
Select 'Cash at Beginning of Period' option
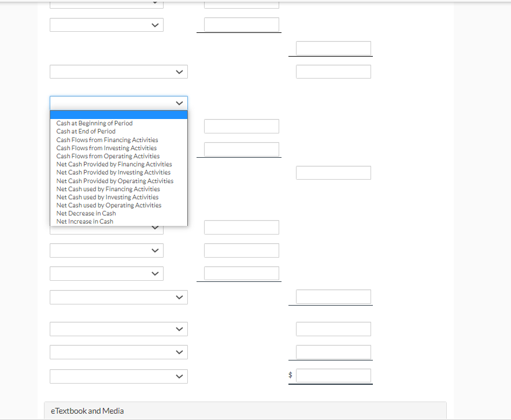119,123
